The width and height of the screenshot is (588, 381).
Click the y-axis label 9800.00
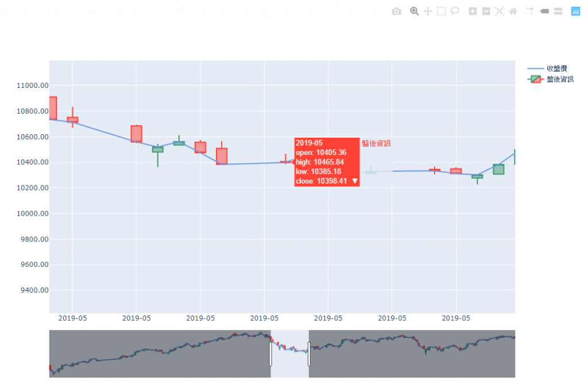click(34, 239)
